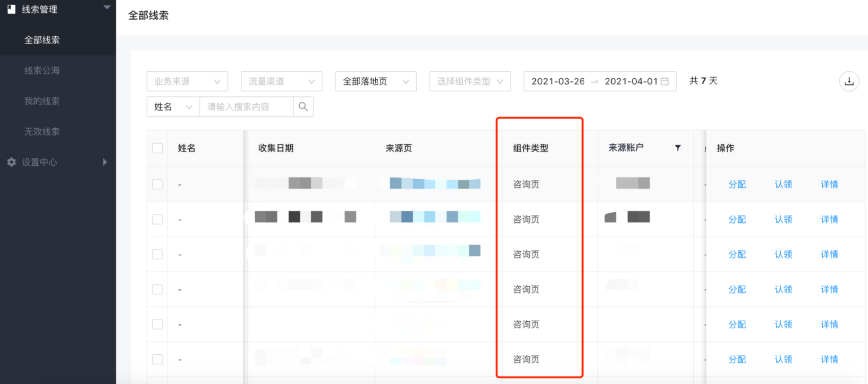This screenshot has height=384, width=868.
Task: Click the 来源页 column header
Action: point(399,148)
